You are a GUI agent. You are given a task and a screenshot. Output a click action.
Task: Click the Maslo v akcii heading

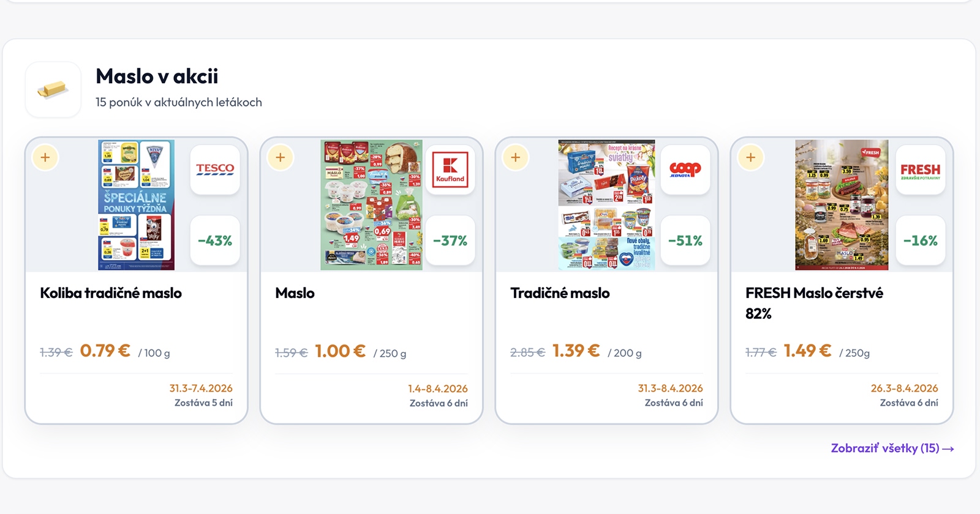pos(157,76)
